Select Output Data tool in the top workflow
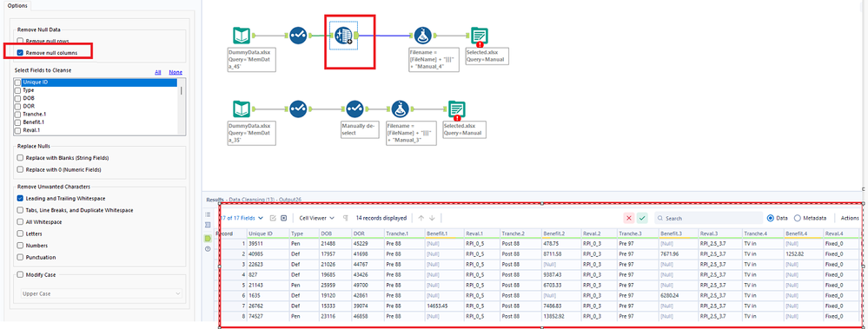The image size is (868, 329). tap(479, 36)
